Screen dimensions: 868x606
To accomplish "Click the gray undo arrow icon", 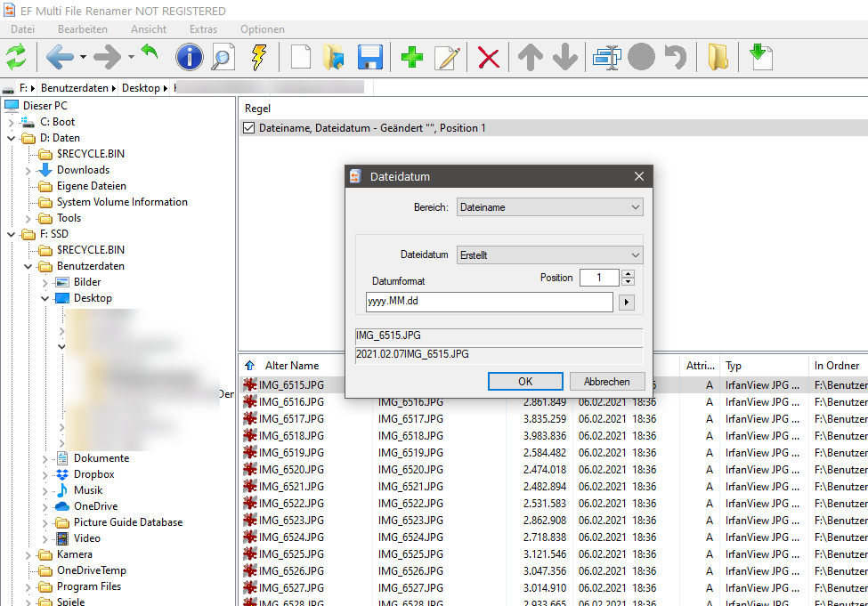I will pos(676,57).
